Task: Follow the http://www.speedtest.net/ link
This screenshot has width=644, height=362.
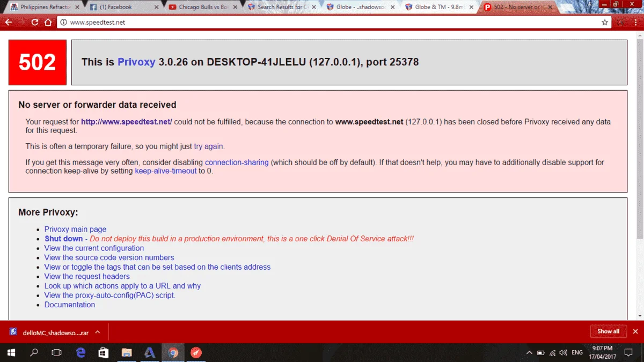Action: pos(127,122)
